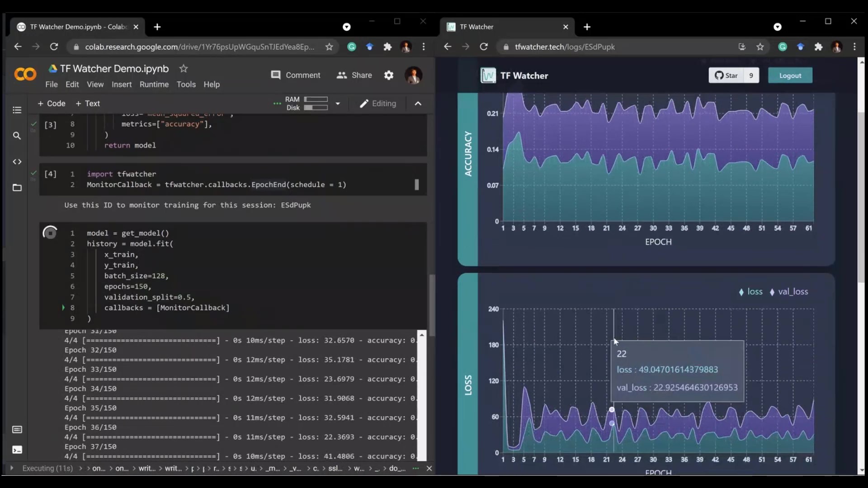Viewport: 868px width, 488px height.
Task: Expand the RAM Disk resources dropdown
Action: (337, 103)
